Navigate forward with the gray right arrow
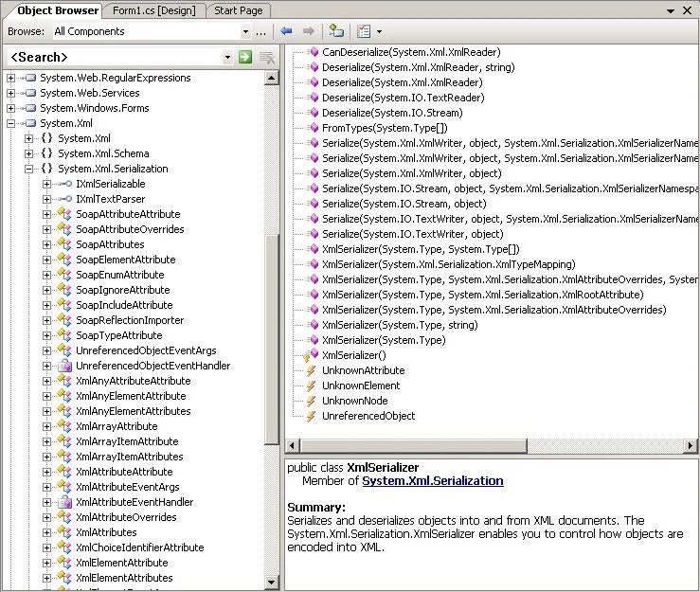The image size is (700, 592). [x=309, y=31]
